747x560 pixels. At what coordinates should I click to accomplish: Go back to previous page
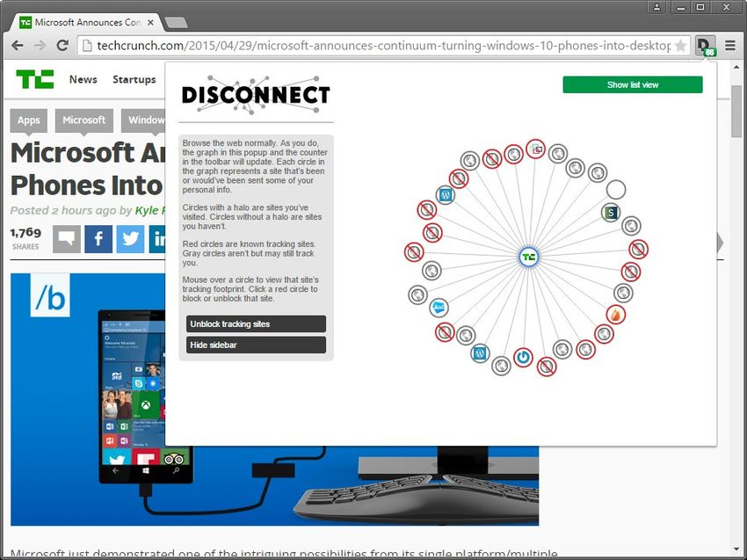point(18,46)
